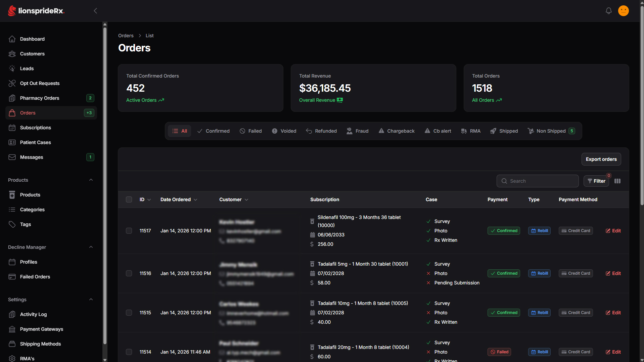Click the sidebar vertical scrollbar
The image size is (644, 362).
(105, 185)
